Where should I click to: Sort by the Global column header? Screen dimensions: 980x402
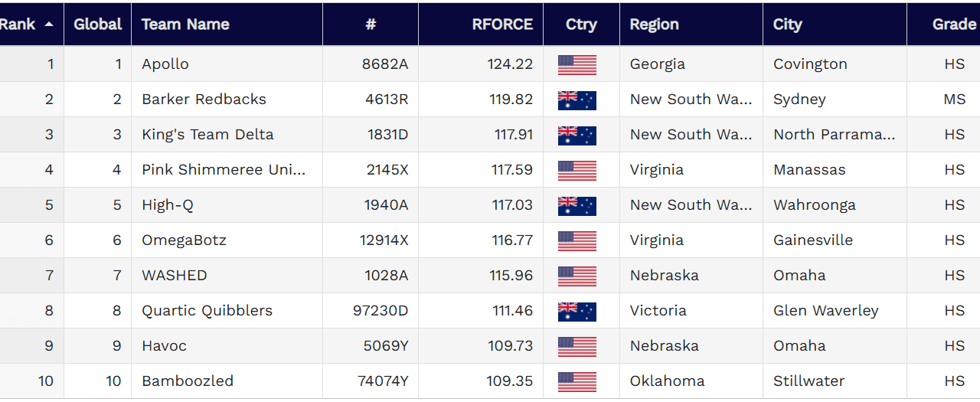click(97, 25)
